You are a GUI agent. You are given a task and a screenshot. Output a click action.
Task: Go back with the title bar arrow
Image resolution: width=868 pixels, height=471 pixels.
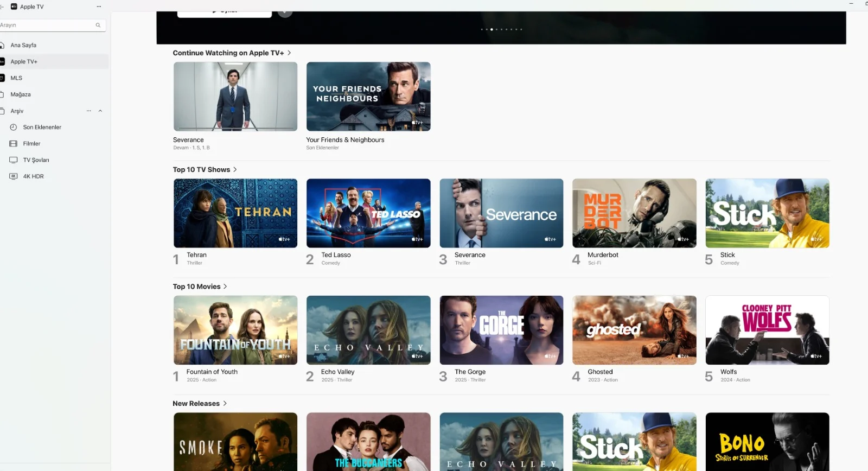(2, 7)
